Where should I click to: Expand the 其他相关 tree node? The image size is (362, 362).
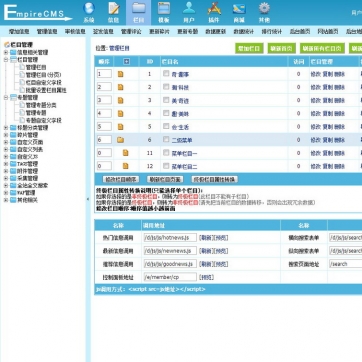click(6, 200)
